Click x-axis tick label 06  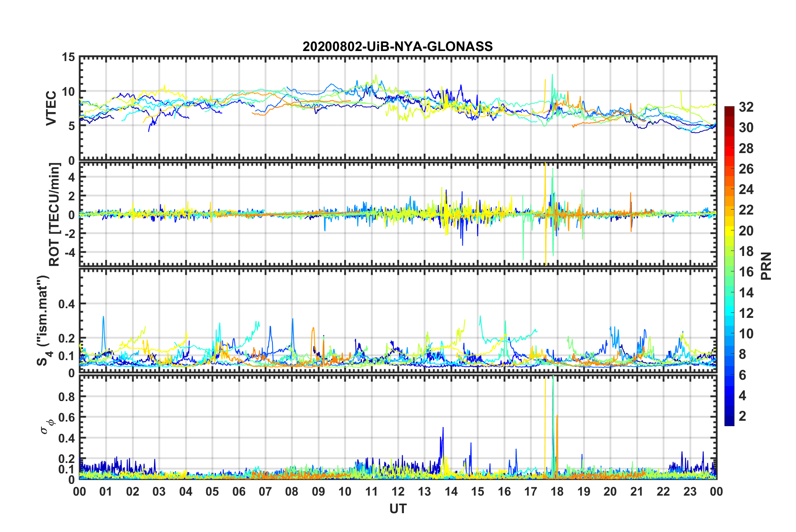click(239, 491)
